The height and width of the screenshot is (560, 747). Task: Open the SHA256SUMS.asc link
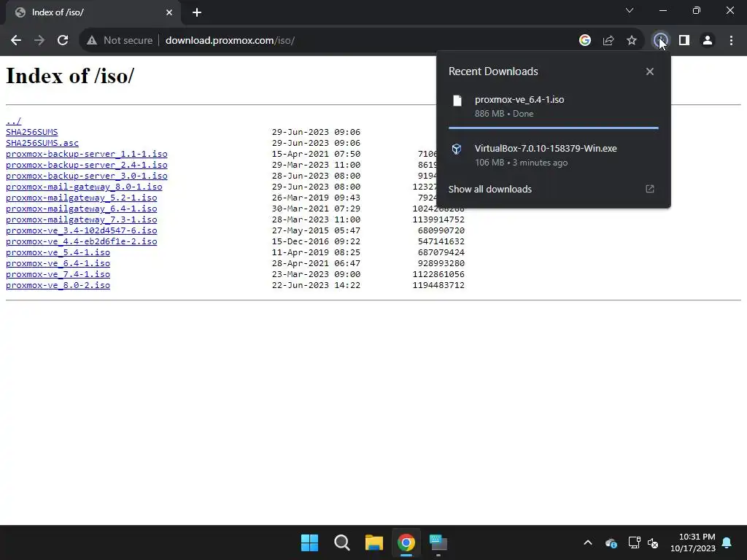(x=42, y=143)
